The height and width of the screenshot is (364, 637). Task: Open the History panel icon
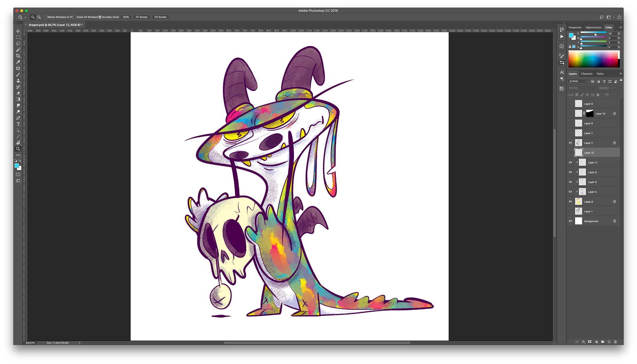tap(562, 30)
